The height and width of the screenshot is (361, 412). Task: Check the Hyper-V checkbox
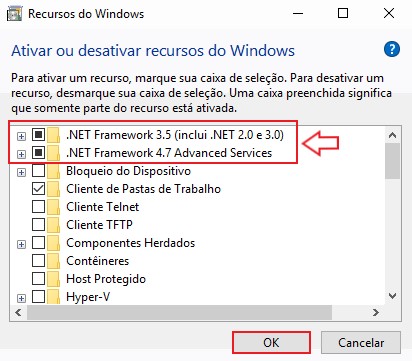coord(39,297)
